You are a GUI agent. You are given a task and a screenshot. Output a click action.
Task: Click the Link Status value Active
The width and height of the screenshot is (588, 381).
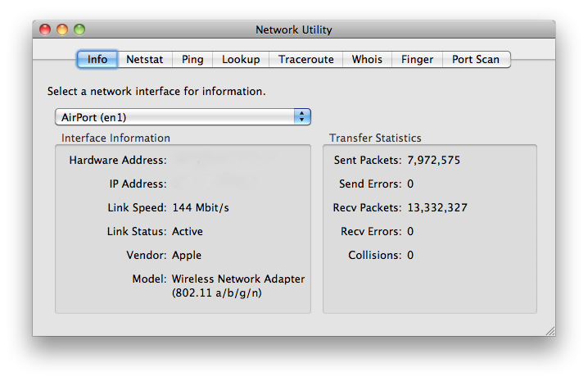coord(188,231)
